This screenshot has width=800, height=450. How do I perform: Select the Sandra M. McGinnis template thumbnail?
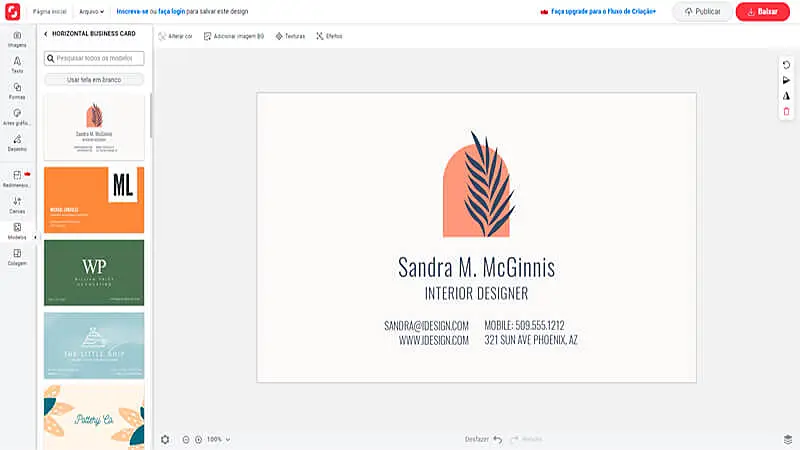(94, 127)
